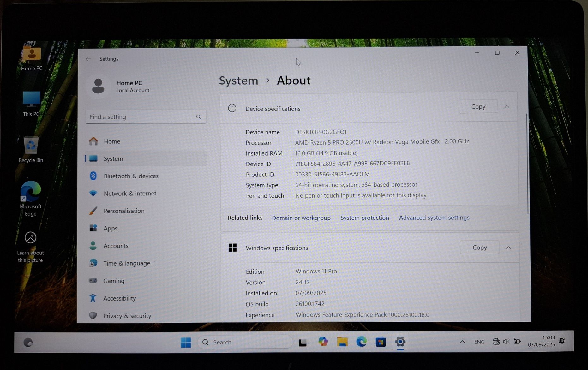This screenshot has width=588, height=370.
Task: Copy the Windows specifications
Action: (479, 248)
